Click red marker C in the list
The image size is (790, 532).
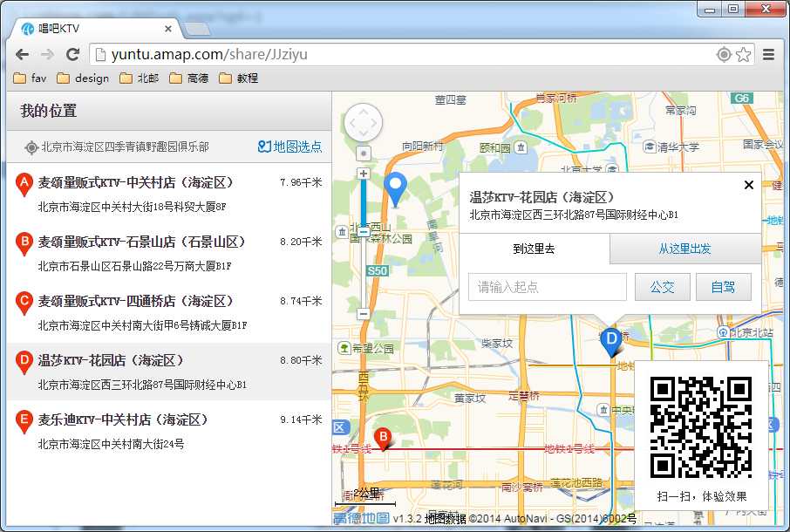click(x=24, y=304)
